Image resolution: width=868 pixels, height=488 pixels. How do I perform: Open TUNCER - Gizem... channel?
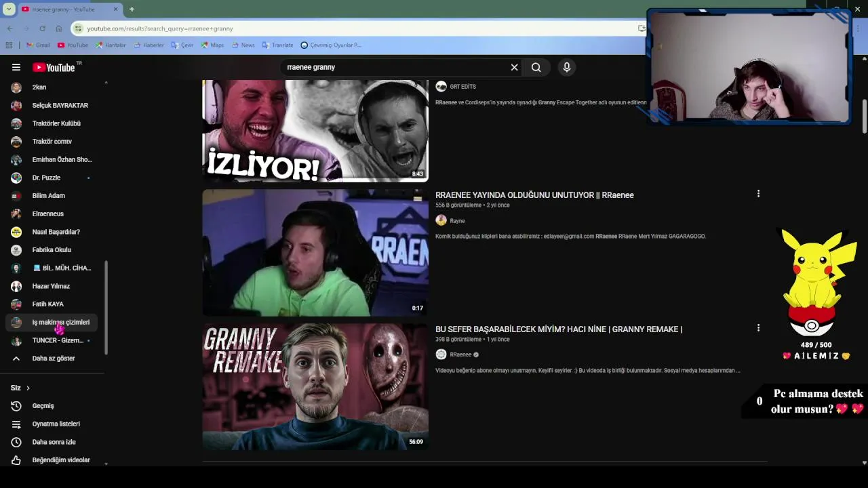[52, 340]
